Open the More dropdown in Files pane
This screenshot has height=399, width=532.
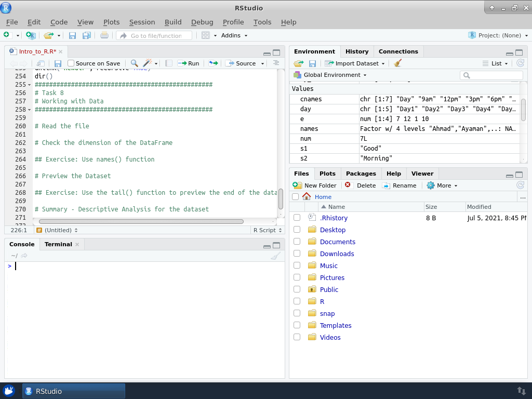click(442, 185)
